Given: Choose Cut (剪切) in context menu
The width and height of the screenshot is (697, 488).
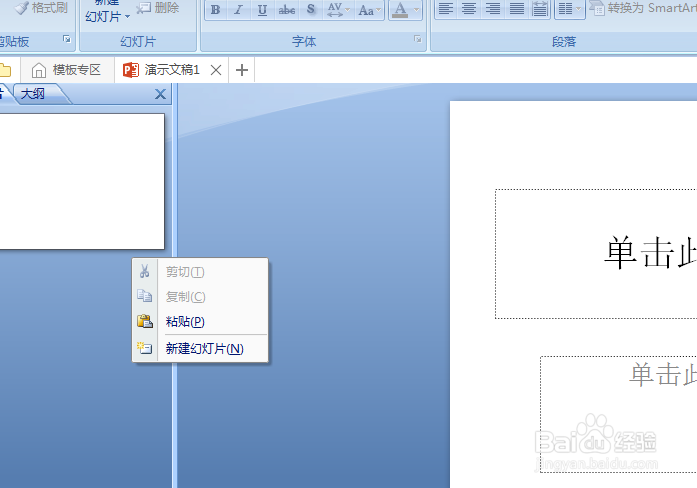Looking at the screenshot, I should pyautogui.click(x=200, y=272).
